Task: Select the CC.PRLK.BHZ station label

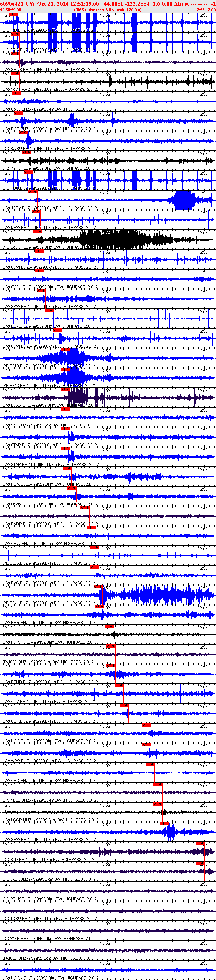Action: [17, 899]
